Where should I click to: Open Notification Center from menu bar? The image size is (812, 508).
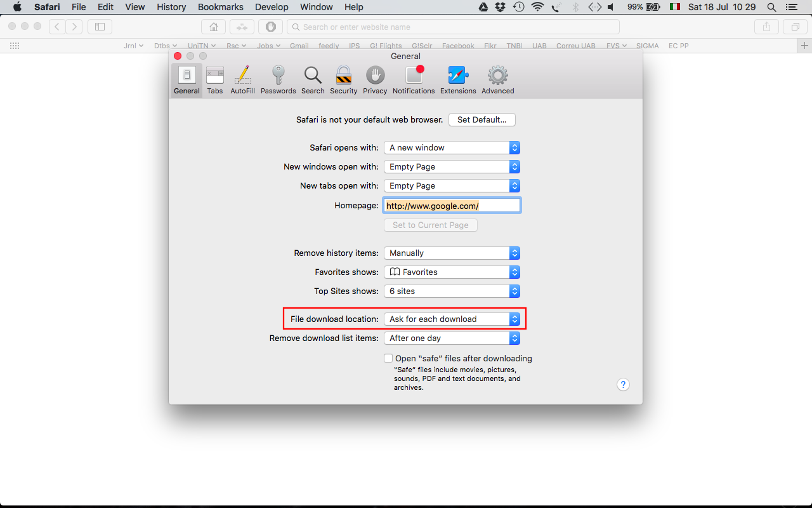(791, 7)
